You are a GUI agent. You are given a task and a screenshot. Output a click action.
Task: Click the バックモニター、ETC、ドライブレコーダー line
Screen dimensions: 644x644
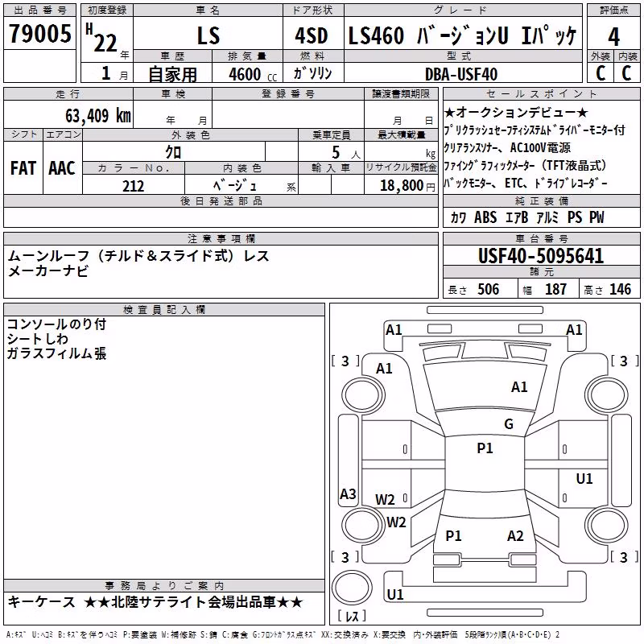(526, 183)
